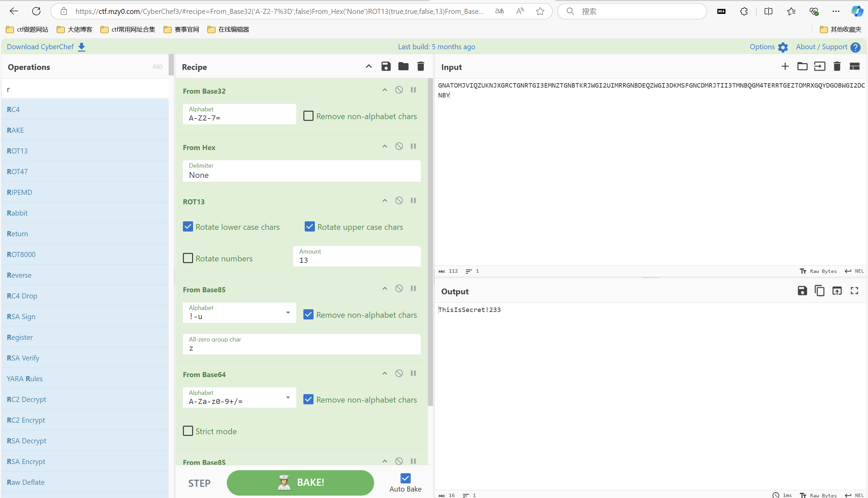This screenshot has width=868, height=498.
Task: Edit the All-zero group char field
Action: (x=302, y=344)
